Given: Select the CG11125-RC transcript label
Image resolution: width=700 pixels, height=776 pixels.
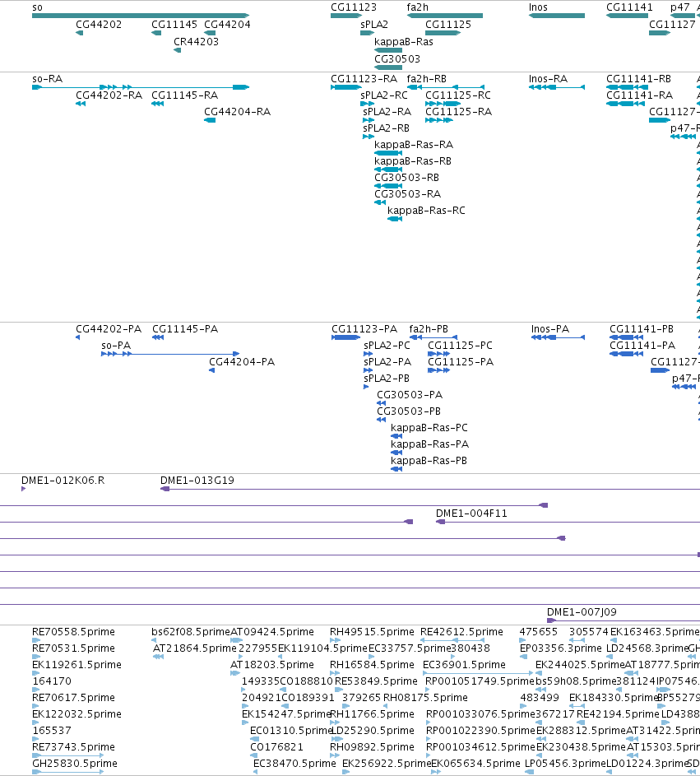Looking at the screenshot, I should (458, 95).
